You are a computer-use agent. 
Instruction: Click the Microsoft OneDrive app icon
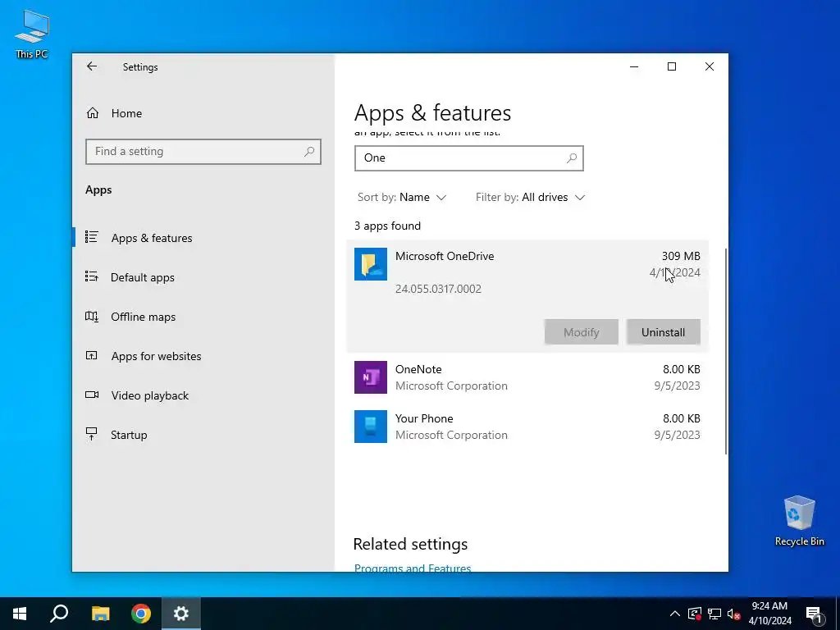point(370,264)
